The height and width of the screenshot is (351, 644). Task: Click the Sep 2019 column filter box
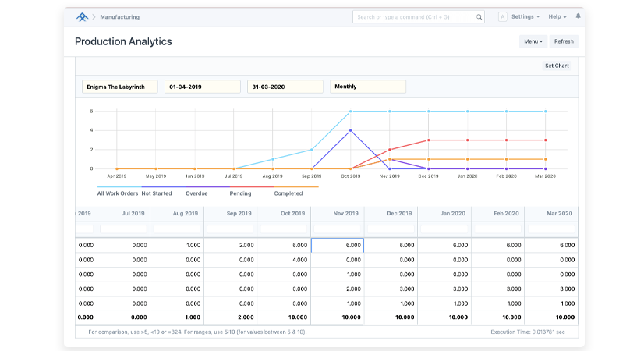coord(231,229)
